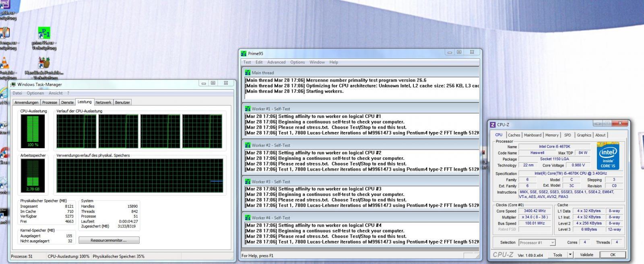This screenshot has width=644, height=264.
Task: Click the Intel Core i5 4670K name field
Action: tap(554, 146)
